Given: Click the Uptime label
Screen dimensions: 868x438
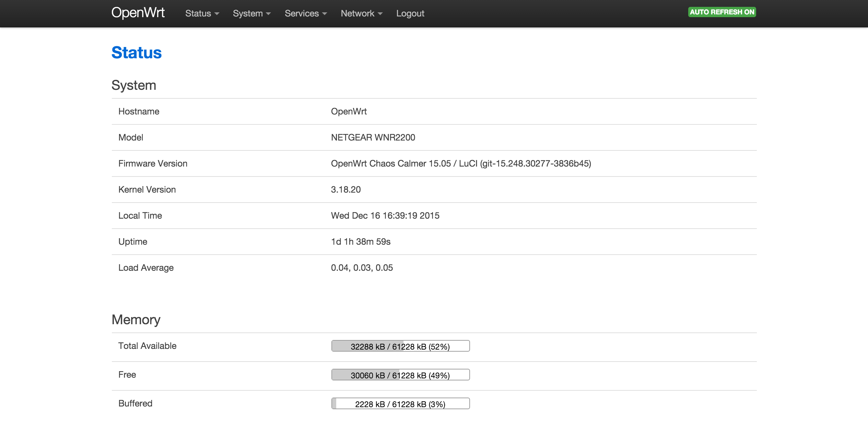Looking at the screenshot, I should coord(132,242).
